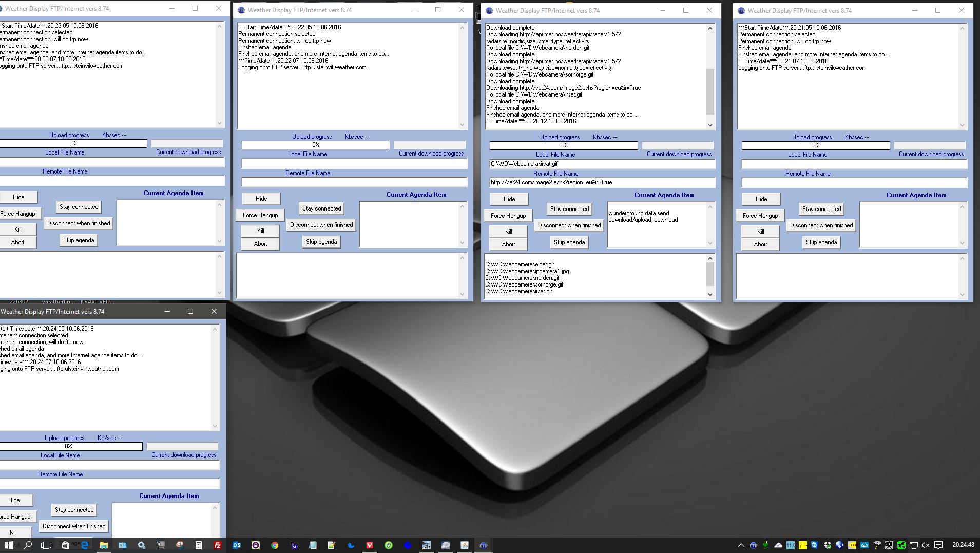
Task: Click Skip agenda in the 20.23.05 window
Action: coord(79,240)
